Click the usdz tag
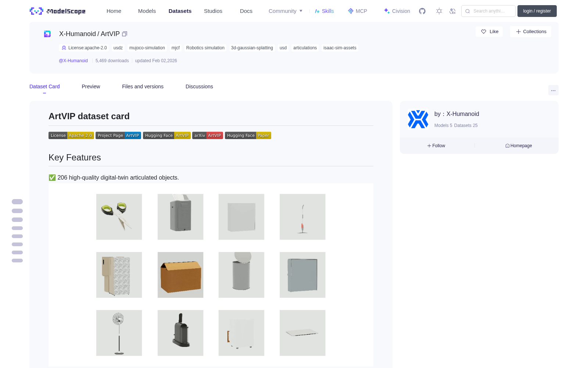The width and height of the screenshot is (588, 368). [118, 48]
